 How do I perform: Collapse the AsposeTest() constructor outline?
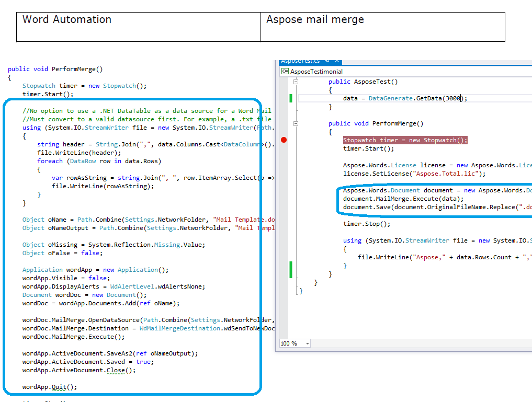[x=296, y=82]
